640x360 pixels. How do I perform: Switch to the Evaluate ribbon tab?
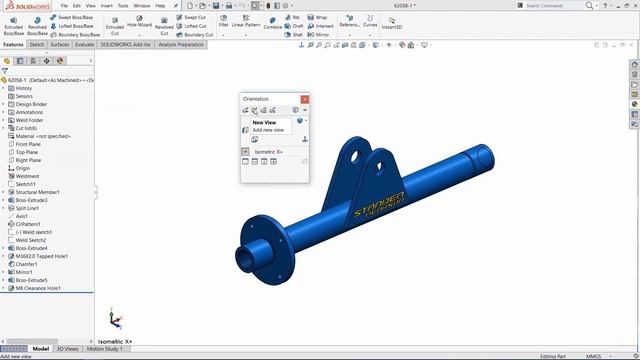tap(84, 44)
